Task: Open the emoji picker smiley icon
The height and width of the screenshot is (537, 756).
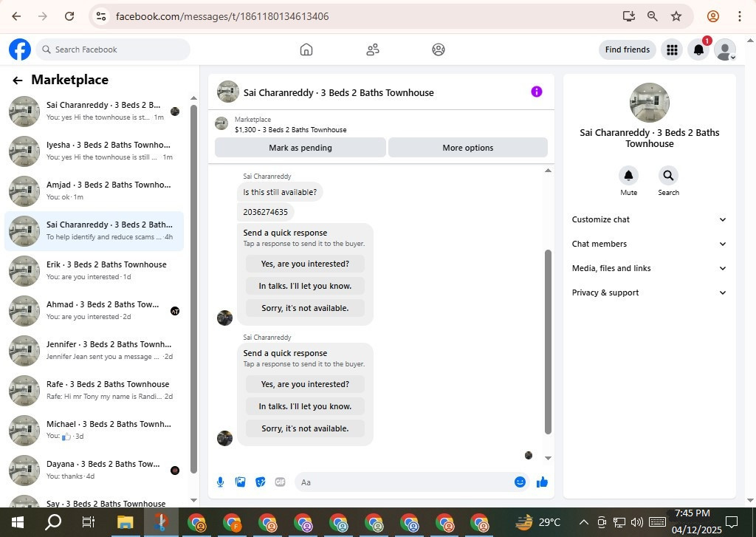Action: pos(520,482)
